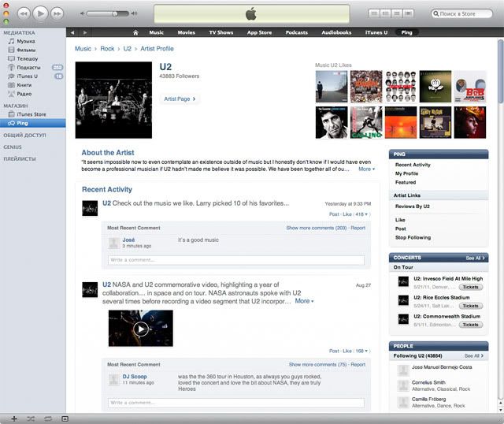See All people following U2

474,355
